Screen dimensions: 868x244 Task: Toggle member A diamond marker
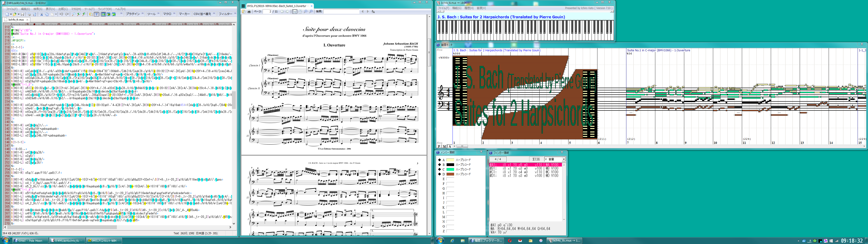point(439,160)
